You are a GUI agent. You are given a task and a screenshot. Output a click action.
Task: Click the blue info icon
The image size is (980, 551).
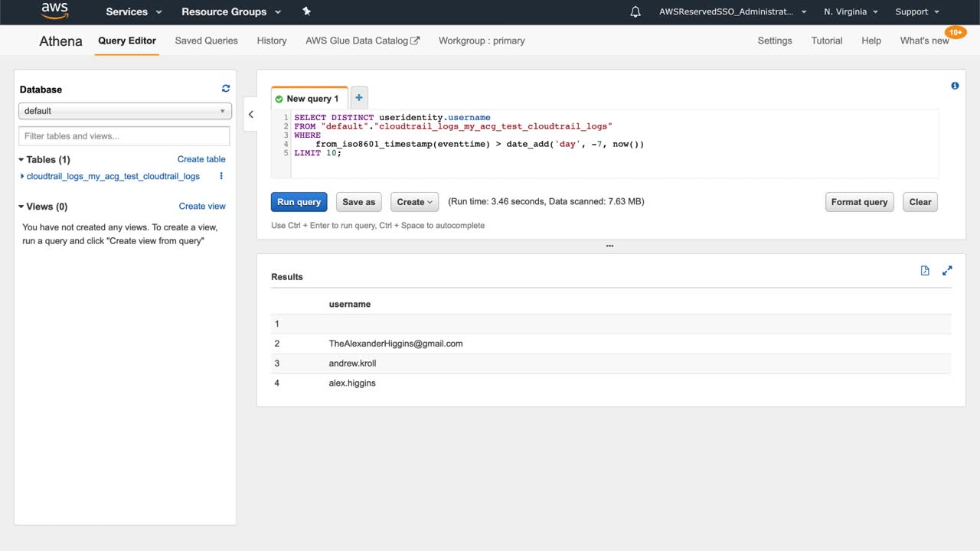point(955,86)
